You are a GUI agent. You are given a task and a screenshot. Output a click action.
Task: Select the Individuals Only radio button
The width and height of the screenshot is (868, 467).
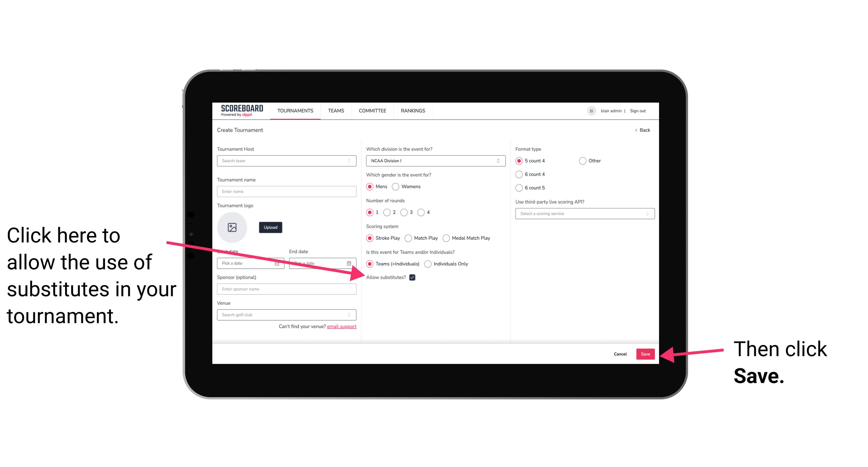pyautogui.click(x=427, y=264)
